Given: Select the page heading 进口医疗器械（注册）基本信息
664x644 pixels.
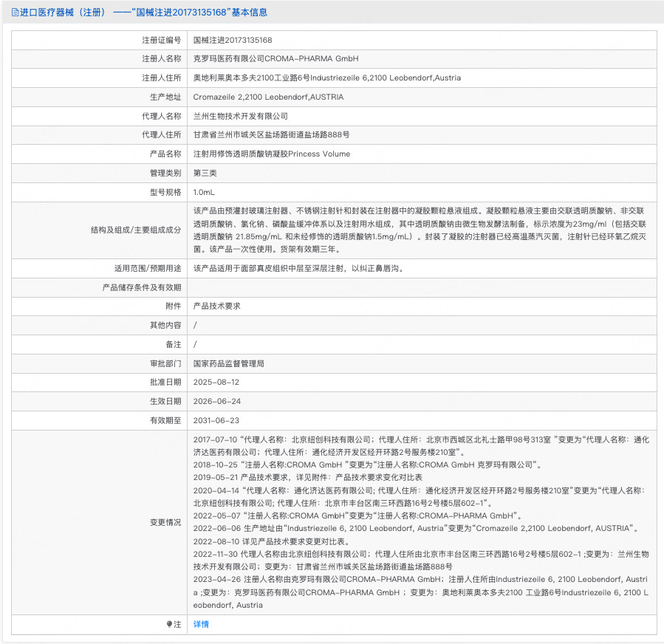Looking at the screenshot, I should tap(143, 13).
